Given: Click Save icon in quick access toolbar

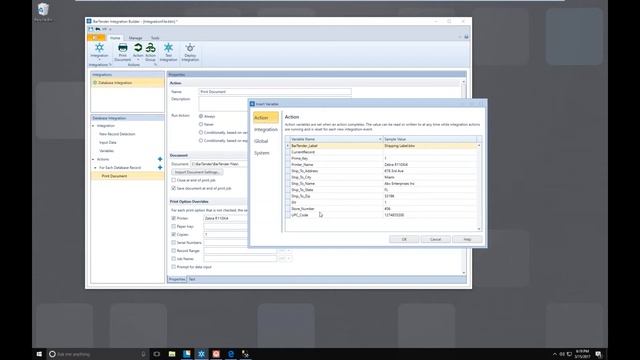Looking at the screenshot, I should [x=91, y=29].
